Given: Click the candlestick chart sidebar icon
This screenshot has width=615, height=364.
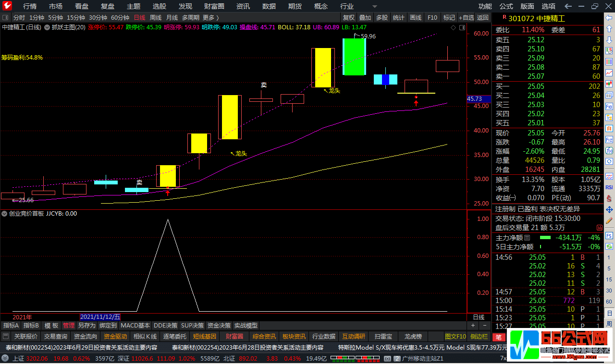Looking at the screenshot, I should (x=609, y=84).
